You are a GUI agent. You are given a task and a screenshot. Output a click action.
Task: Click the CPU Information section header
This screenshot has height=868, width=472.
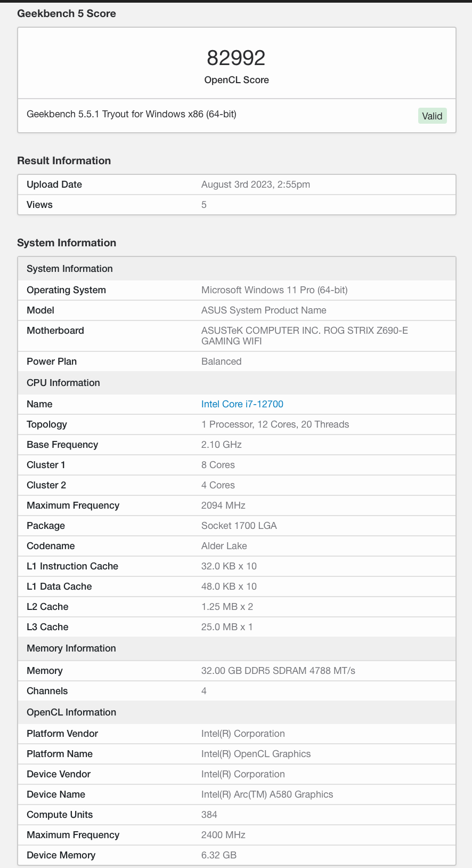63,383
